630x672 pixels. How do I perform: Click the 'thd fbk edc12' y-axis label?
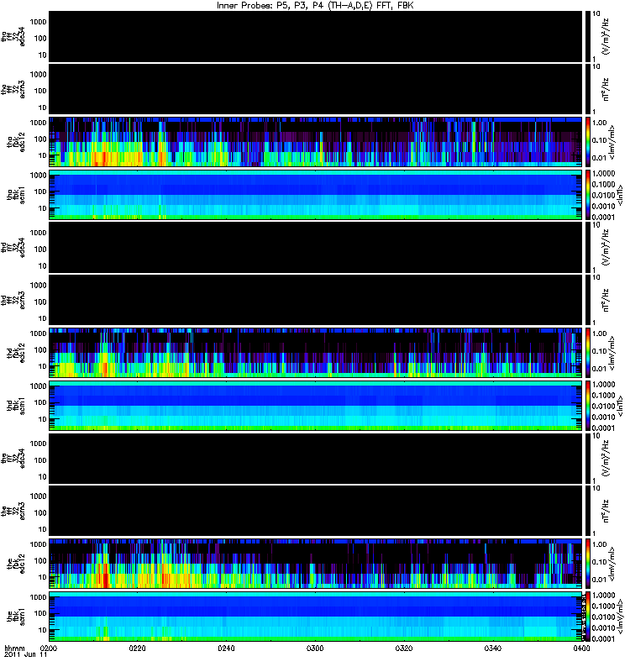point(16,351)
